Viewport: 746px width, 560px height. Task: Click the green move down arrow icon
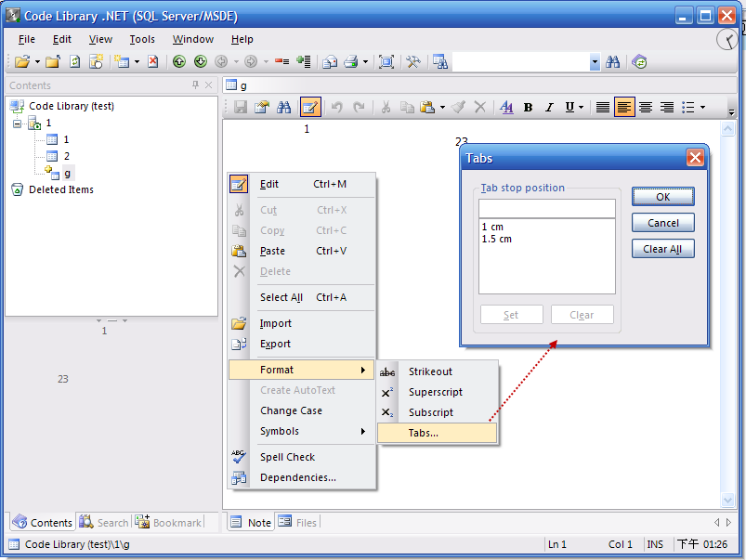201,62
